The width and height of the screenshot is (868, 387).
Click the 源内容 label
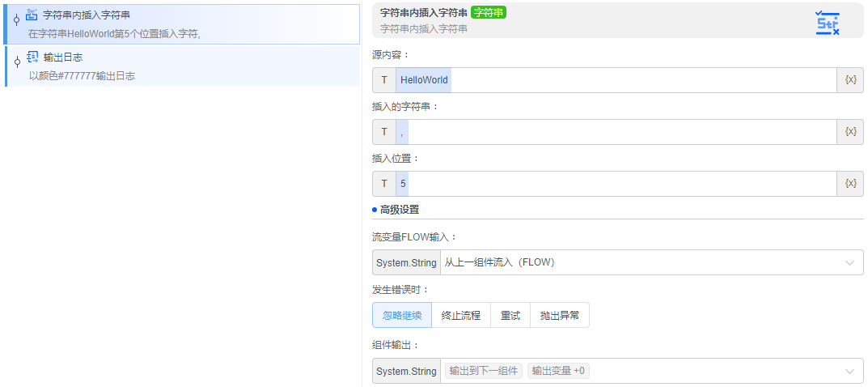(x=391, y=55)
